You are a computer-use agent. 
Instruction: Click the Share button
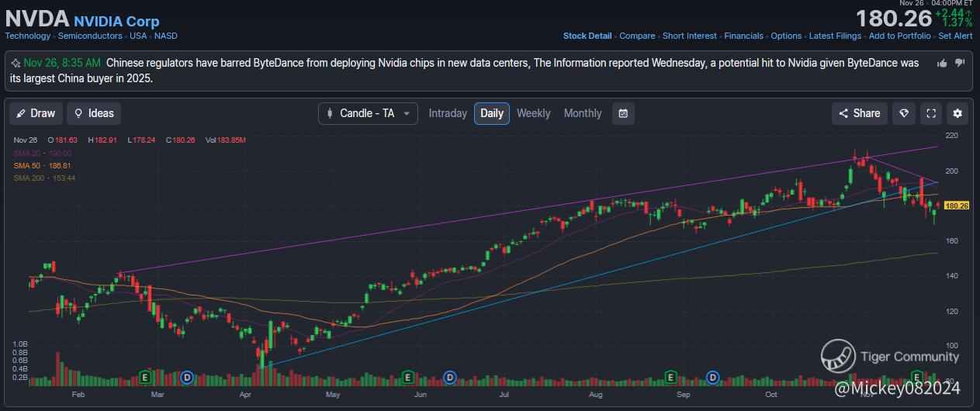pyautogui.click(x=859, y=113)
